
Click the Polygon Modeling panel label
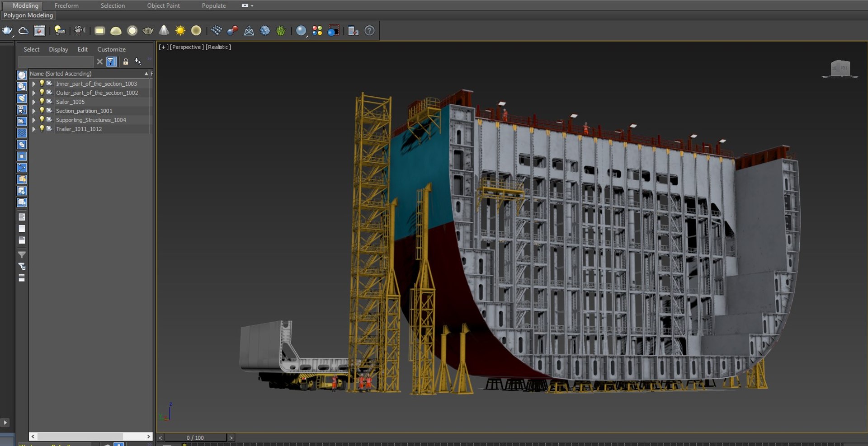point(28,15)
